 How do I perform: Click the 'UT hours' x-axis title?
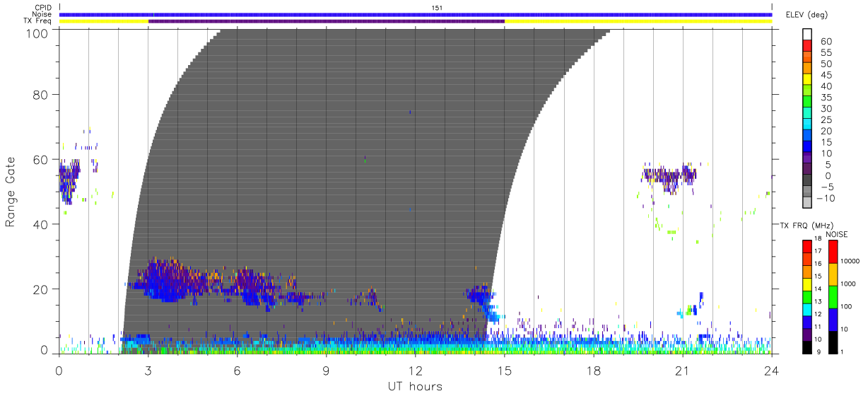pos(414,386)
